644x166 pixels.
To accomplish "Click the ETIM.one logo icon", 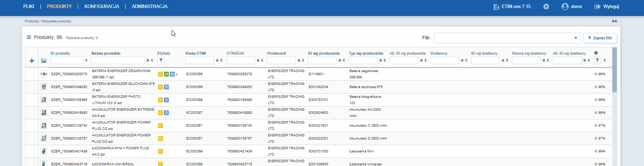I will point(496,7).
